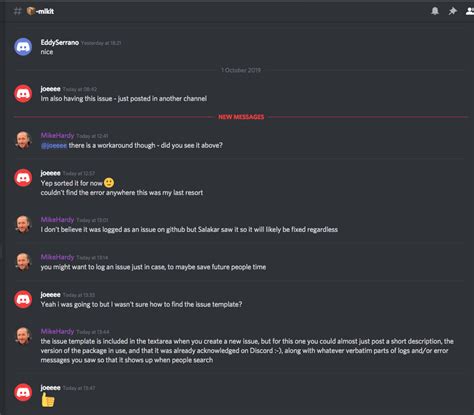Click the @joeeee mention
This screenshot has width=474, height=415.
point(54,145)
